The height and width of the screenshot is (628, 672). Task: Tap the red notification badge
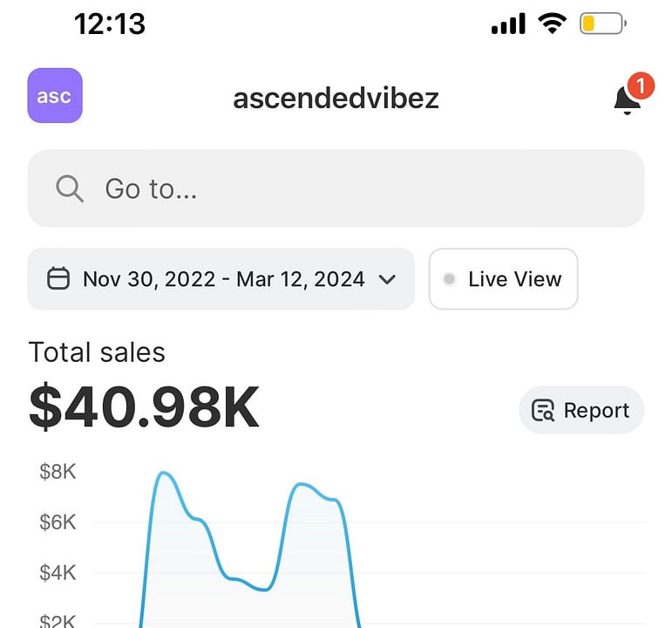coord(641,85)
